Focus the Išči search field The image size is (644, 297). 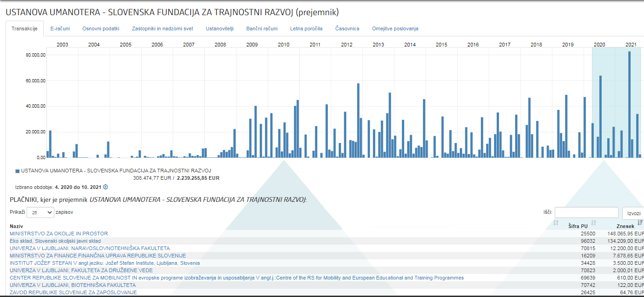click(586, 212)
